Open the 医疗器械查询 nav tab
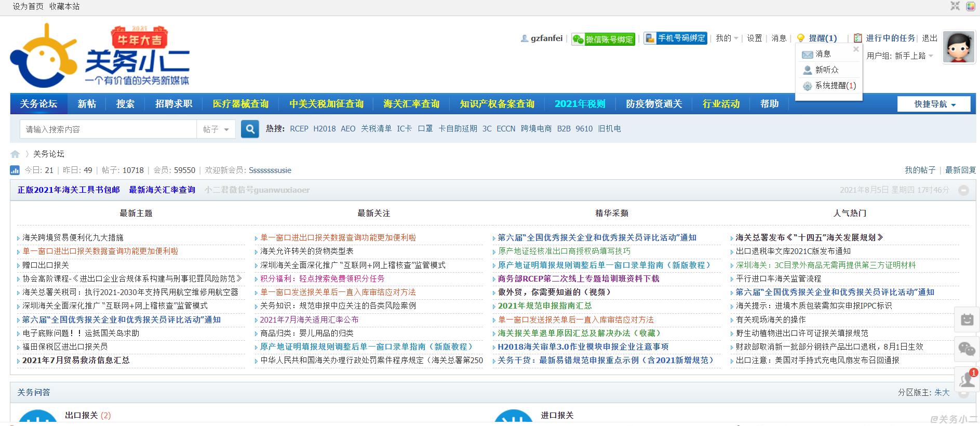The width and height of the screenshot is (980, 426). click(x=240, y=104)
